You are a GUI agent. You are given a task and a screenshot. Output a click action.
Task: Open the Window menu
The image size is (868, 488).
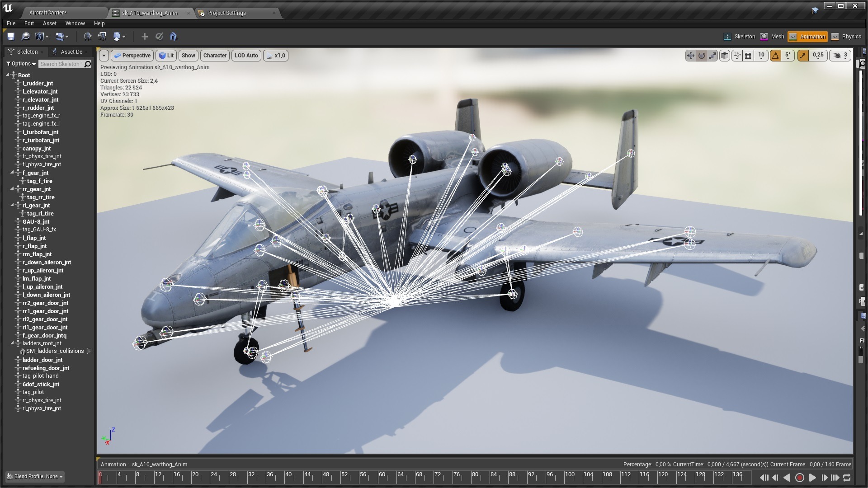(x=75, y=23)
